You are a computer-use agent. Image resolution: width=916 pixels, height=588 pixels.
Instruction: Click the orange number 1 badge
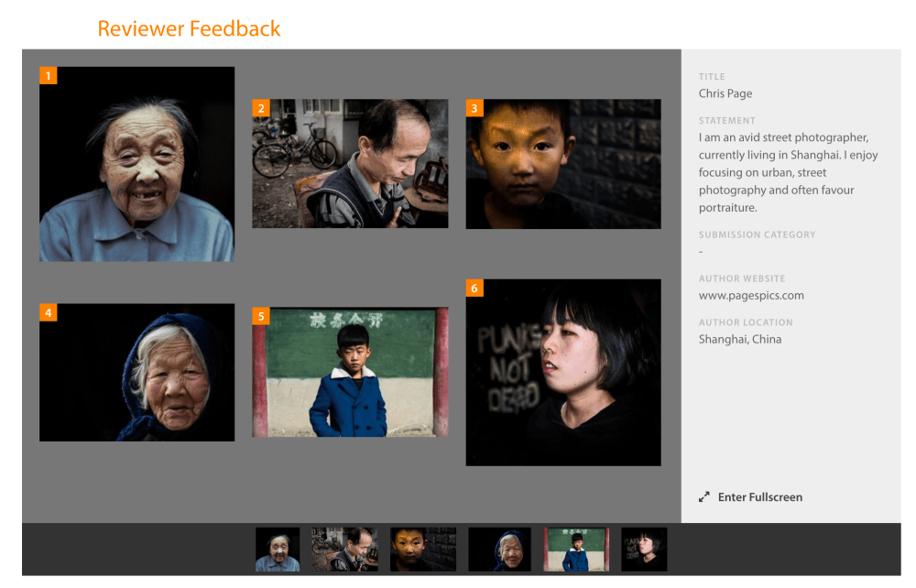pyautogui.click(x=49, y=75)
